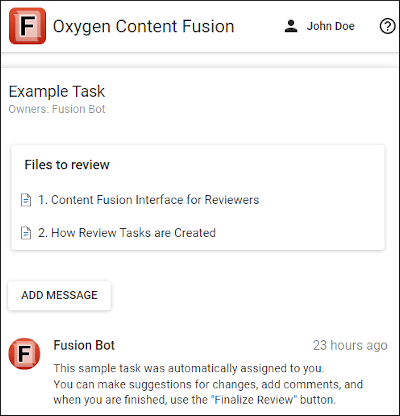Click the John Doe name text
This screenshot has width=400, height=416.
[331, 26]
